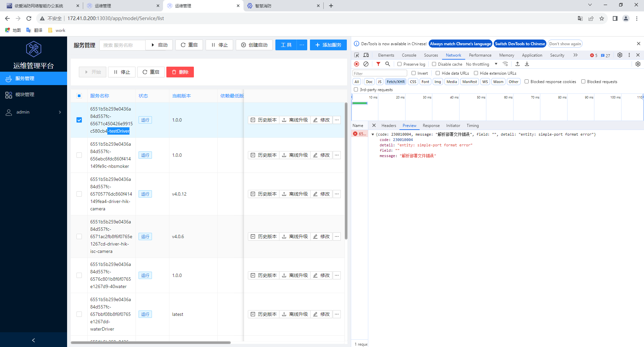644x347 pixels.
Task: Open the browser tab search chevron
Action: tap(590, 5)
